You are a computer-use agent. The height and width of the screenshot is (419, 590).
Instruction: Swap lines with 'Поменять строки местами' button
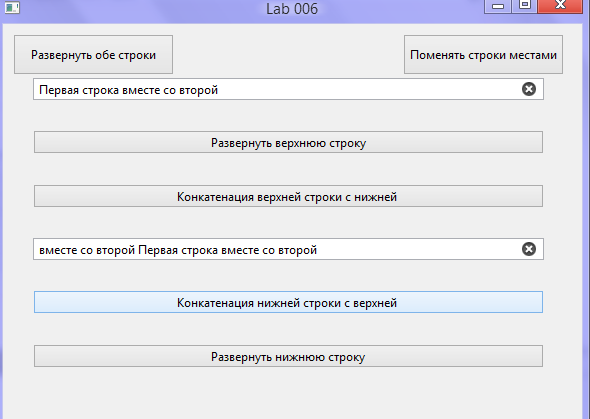click(x=483, y=55)
